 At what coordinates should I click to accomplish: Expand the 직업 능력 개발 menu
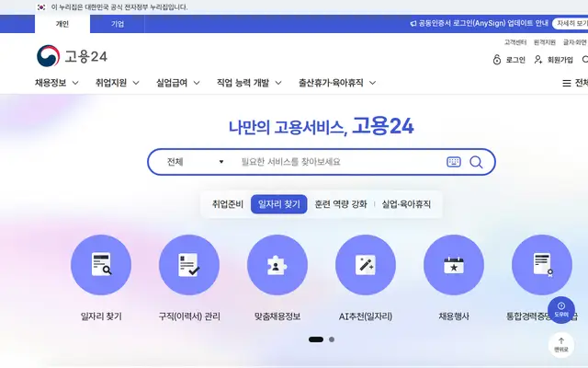click(249, 83)
